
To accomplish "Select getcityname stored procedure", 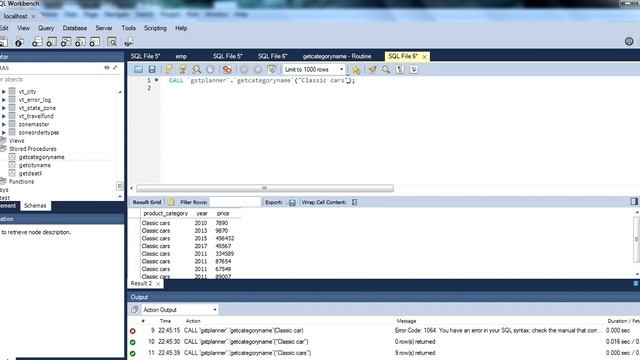I will click(x=35, y=165).
